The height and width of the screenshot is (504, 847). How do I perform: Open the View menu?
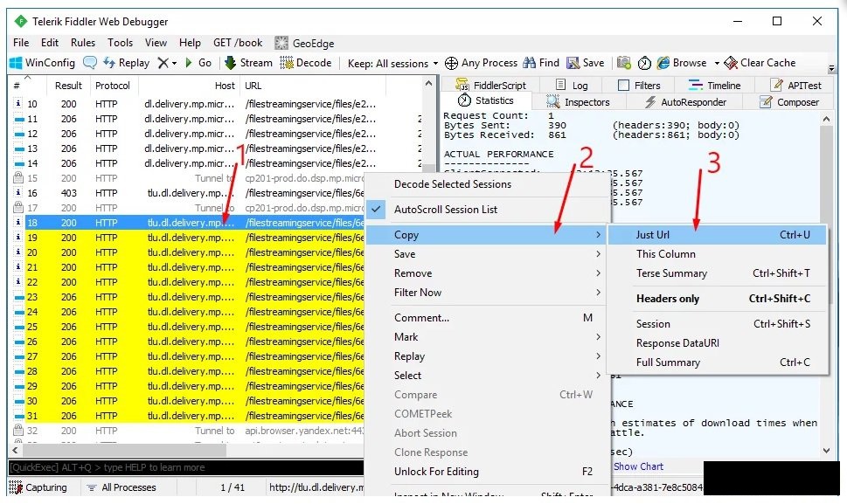point(156,43)
